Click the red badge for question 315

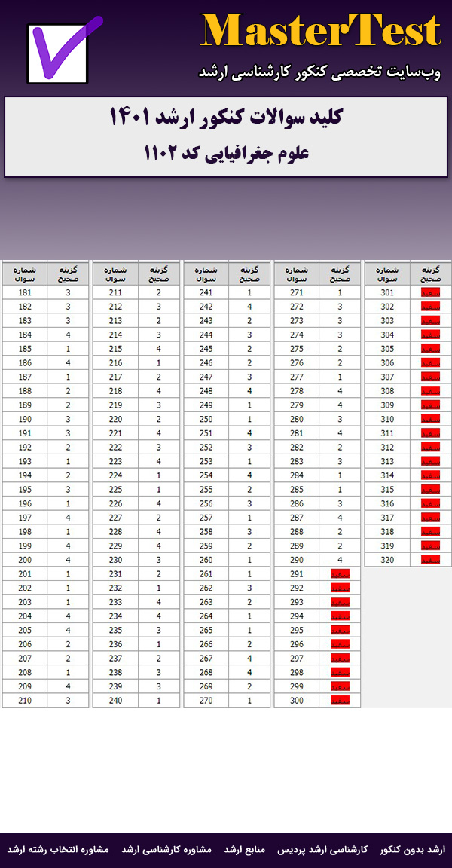430,489
